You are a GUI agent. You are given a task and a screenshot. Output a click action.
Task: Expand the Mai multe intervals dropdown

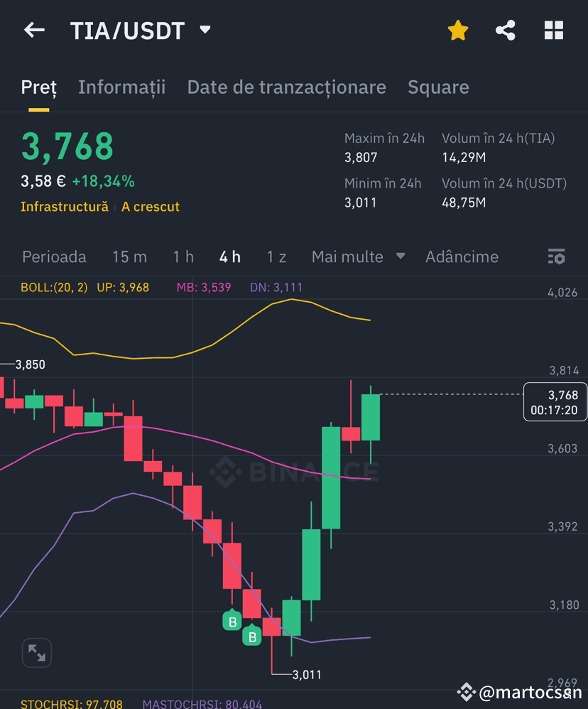(x=358, y=257)
